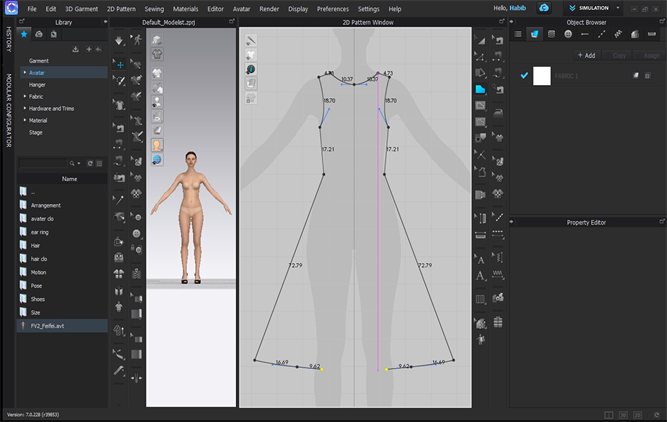
Task: Select the 2D window pen tool icon
Action: pos(251,40)
